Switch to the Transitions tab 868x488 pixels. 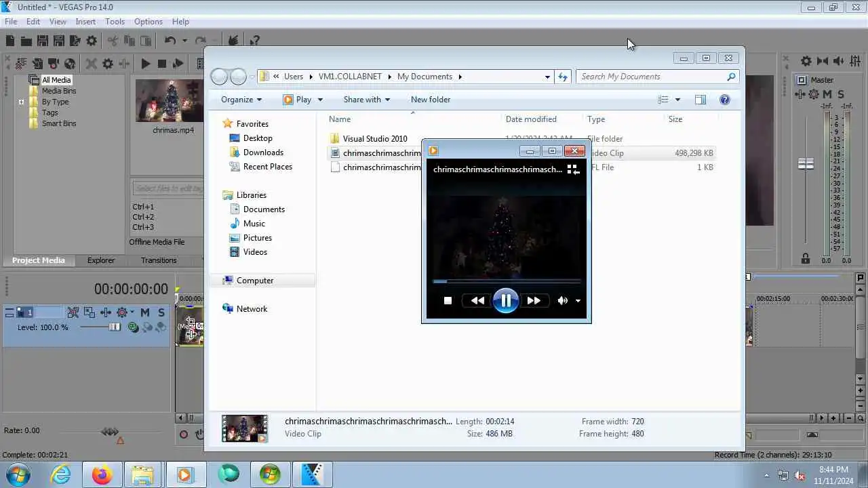point(159,260)
